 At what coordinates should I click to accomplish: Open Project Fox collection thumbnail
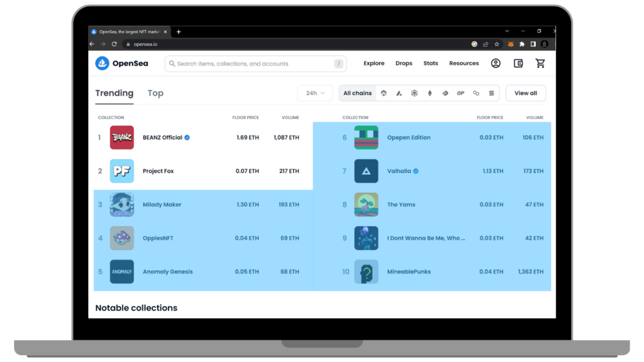click(121, 171)
